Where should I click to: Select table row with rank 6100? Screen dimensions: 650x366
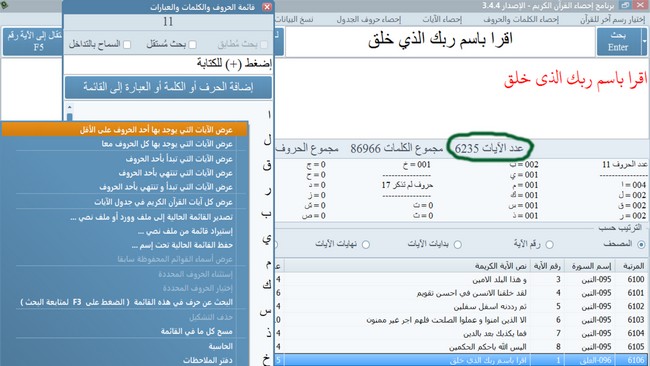coord(462,279)
